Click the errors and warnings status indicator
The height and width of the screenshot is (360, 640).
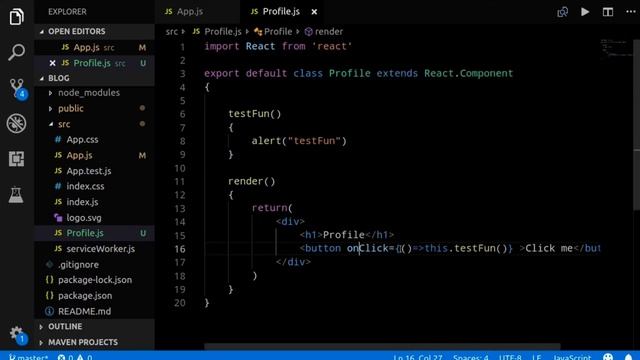[x=75, y=357]
